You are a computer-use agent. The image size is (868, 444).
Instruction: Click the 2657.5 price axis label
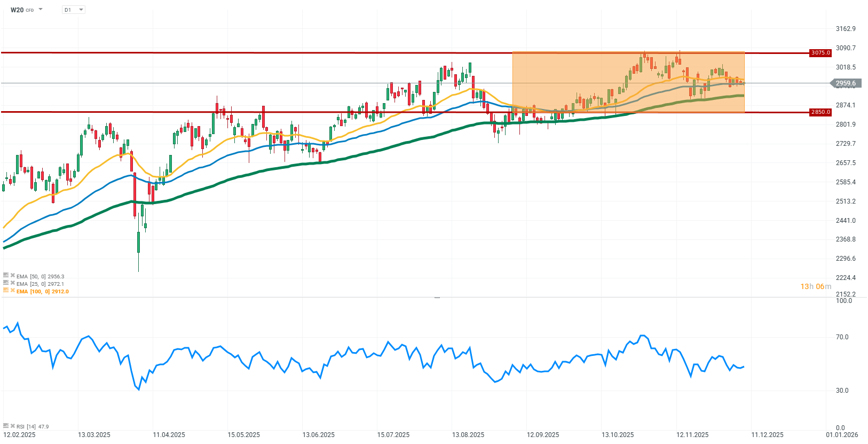pos(846,163)
